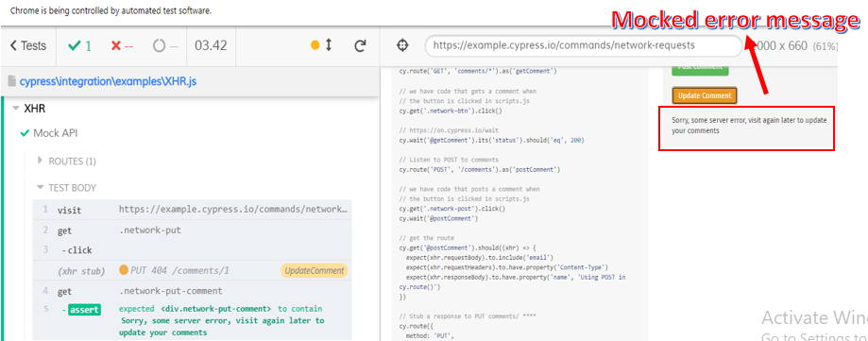Click the cy.wait('@postComment') code line
This screenshot has width=868, height=341.
coord(438,218)
